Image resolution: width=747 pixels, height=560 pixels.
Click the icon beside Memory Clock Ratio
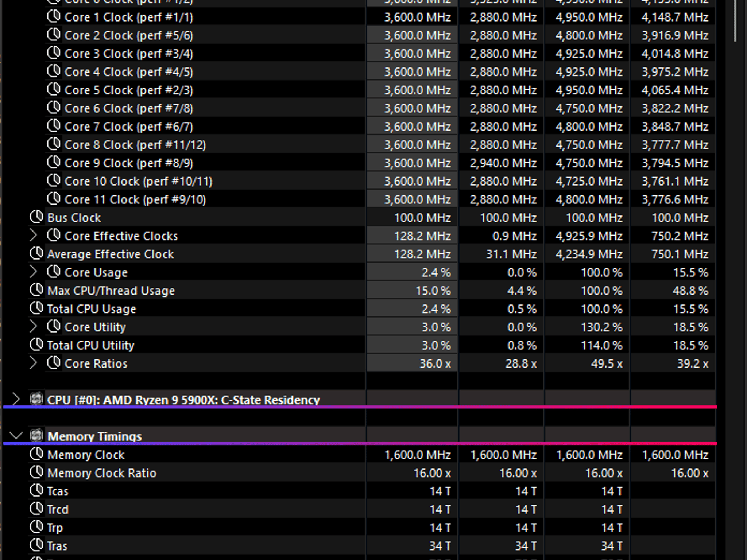[x=36, y=472]
